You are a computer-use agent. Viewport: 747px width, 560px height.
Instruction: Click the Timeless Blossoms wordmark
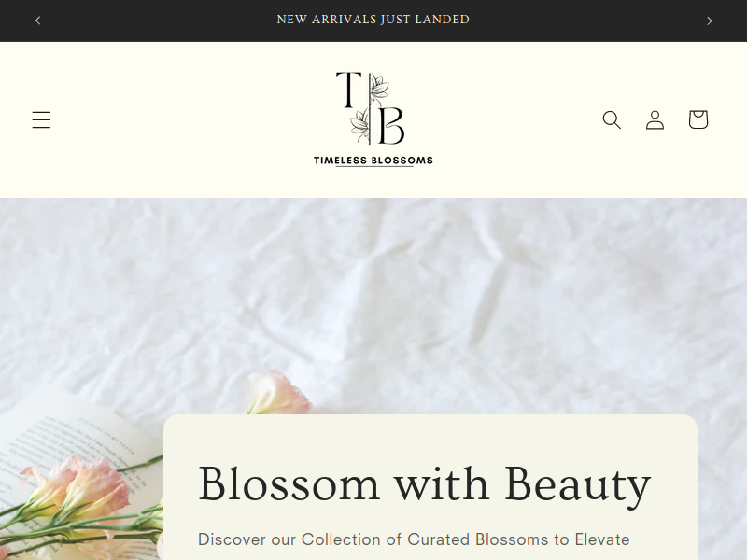coord(373,161)
